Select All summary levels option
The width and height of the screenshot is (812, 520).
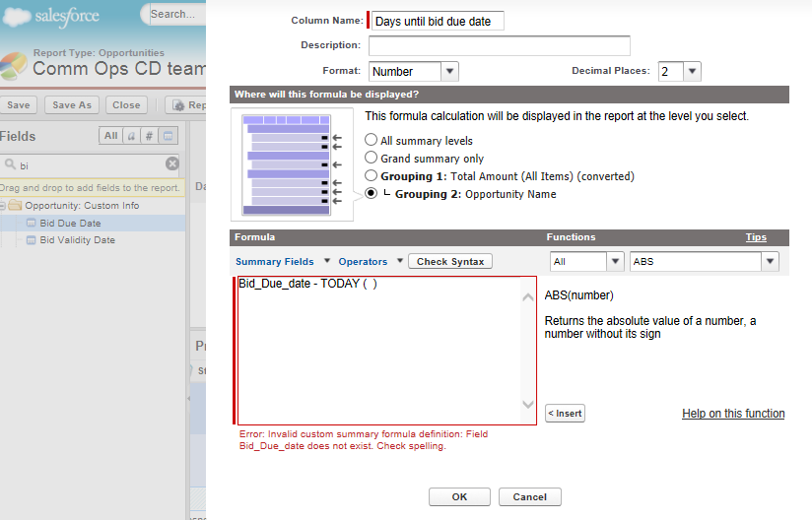click(x=371, y=140)
